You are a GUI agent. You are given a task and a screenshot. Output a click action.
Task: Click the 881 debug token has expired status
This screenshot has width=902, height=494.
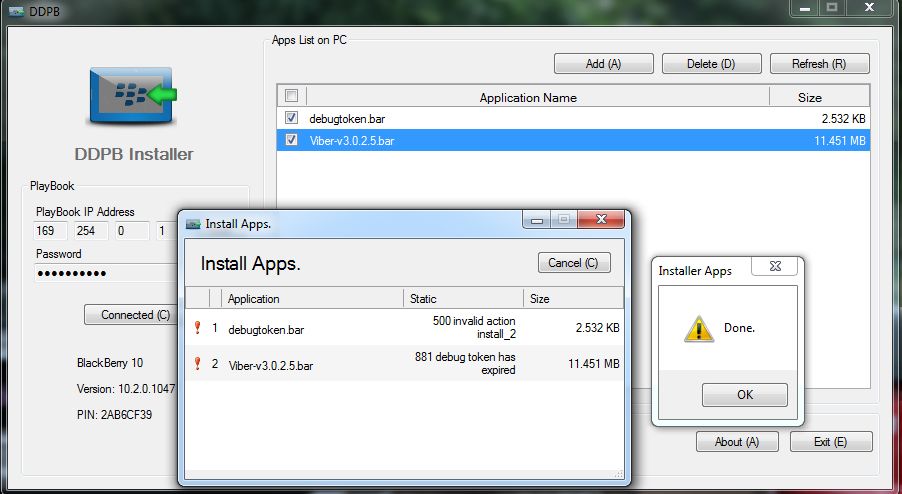465,363
